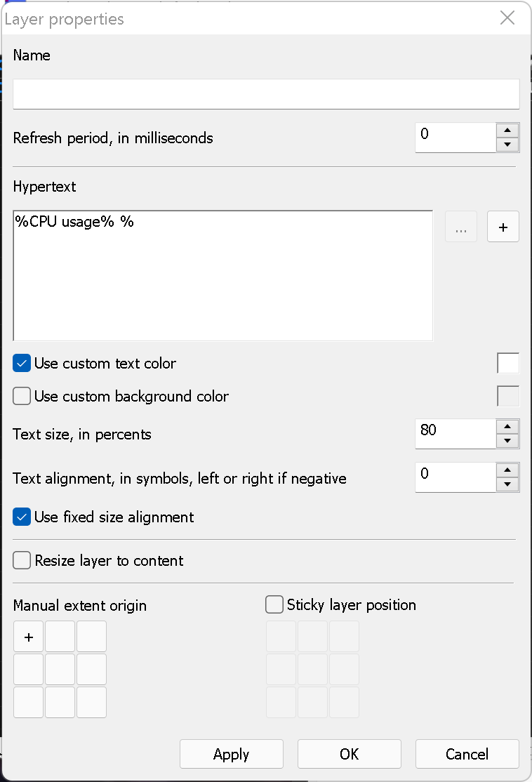Enable Resize layer to content

pyautogui.click(x=22, y=561)
